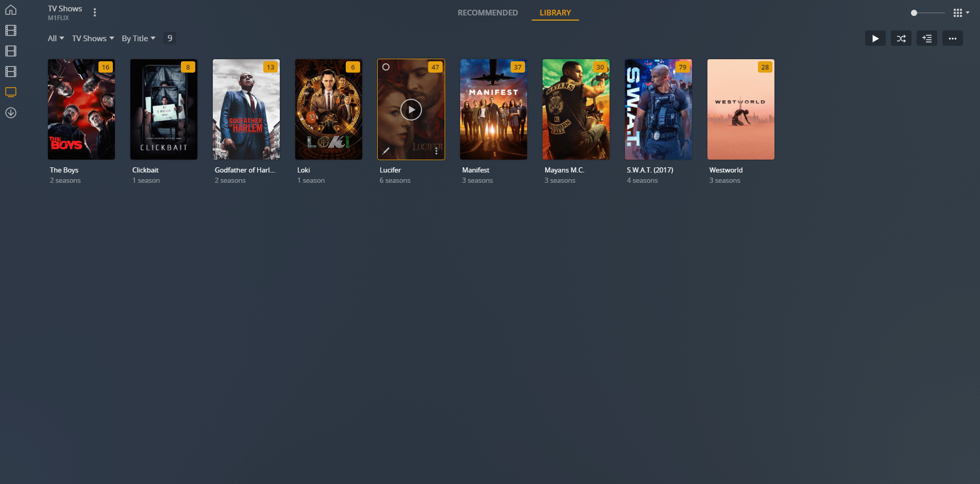Open The Boys poster thumbnail

81,109
